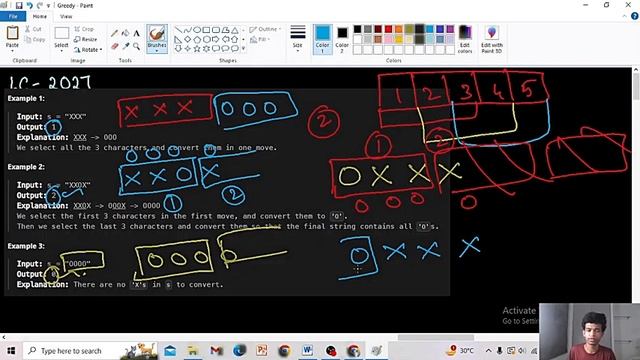Pick the indigo blue color swatch
This screenshot has height=360, width=640.
(440, 29)
